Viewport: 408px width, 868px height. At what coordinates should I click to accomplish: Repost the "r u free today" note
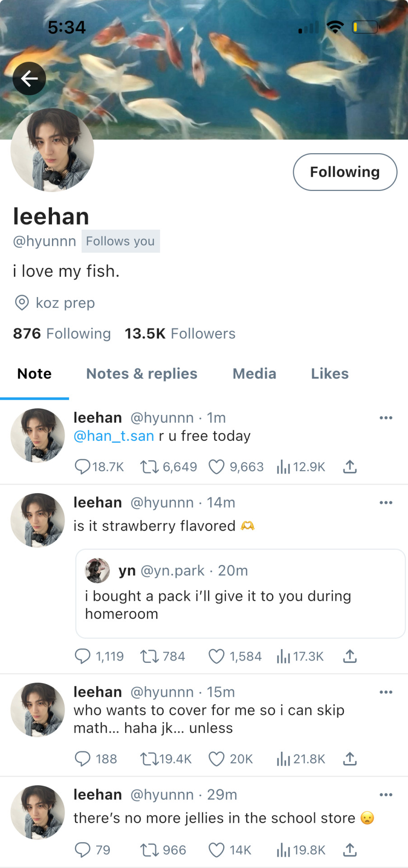click(149, 467)
